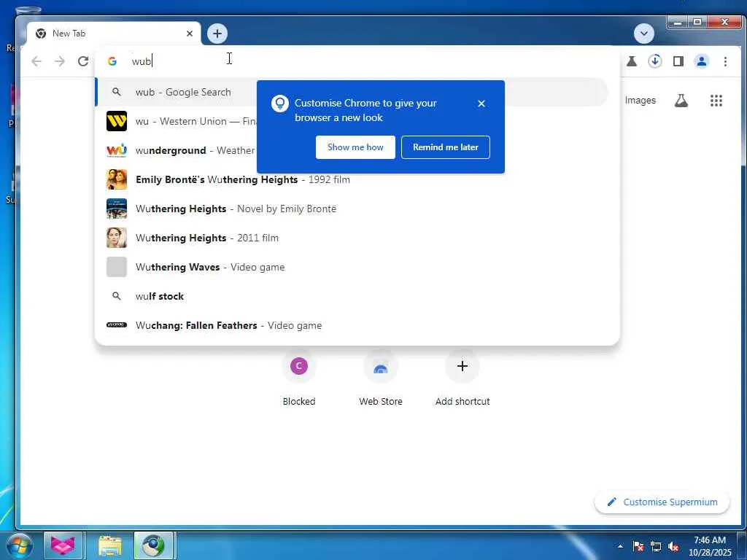Screen dimensions: 747x560
Task: Click the Google logo in address bar
Action: point(112,61)
